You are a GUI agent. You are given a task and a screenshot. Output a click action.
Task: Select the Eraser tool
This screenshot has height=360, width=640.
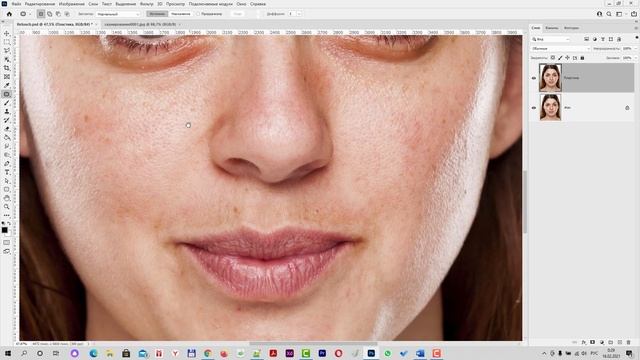(x=7, y=129)
